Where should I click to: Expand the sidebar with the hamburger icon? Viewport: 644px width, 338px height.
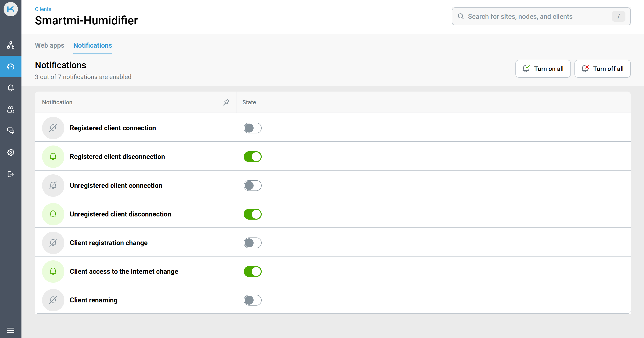(11, 330)
